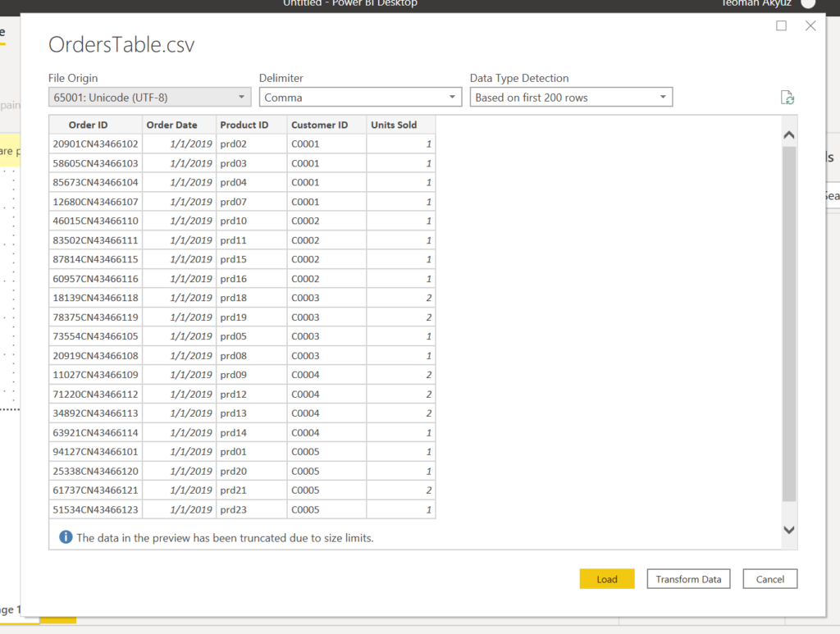The image size is (840, 634).
Task: Click the Customer ID column header
Action: coord(326,125)
